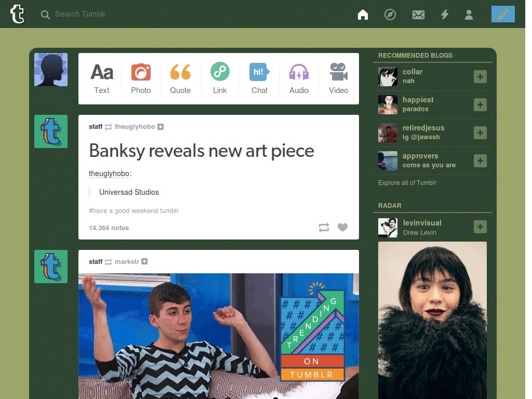Image resolution: width=532 pixels, height=399 pixels.
Task: Create a new Chat post
Action: coord(260,79)
